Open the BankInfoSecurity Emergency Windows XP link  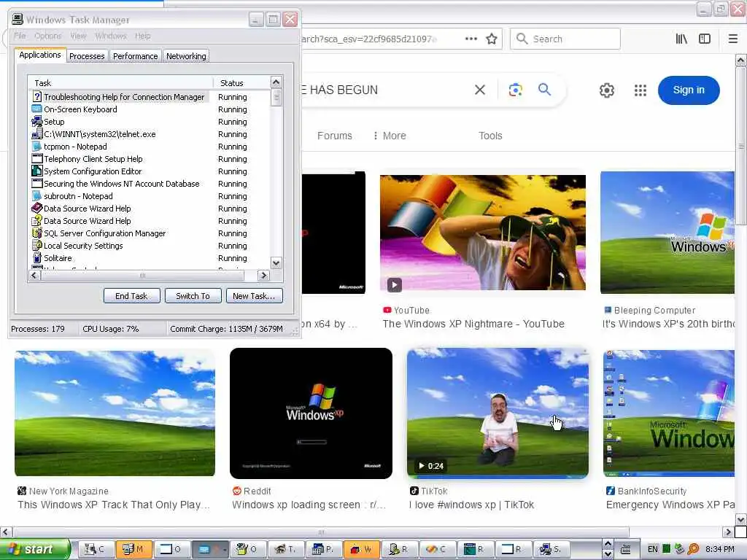click(670, 505)
